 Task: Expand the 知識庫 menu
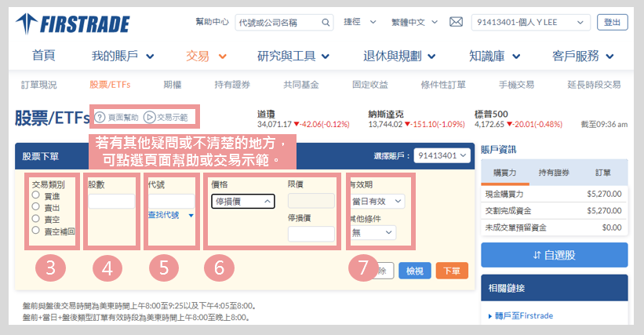click(x=494, y=56)
